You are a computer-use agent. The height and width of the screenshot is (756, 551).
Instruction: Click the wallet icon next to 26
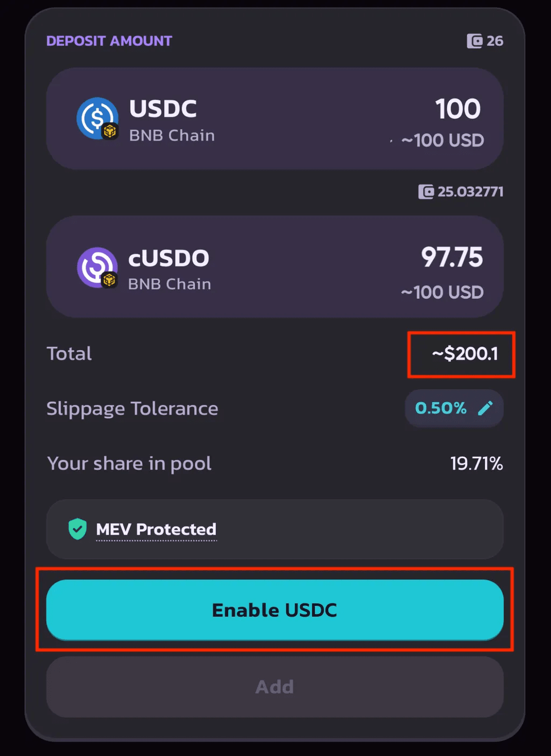point(475,41)
